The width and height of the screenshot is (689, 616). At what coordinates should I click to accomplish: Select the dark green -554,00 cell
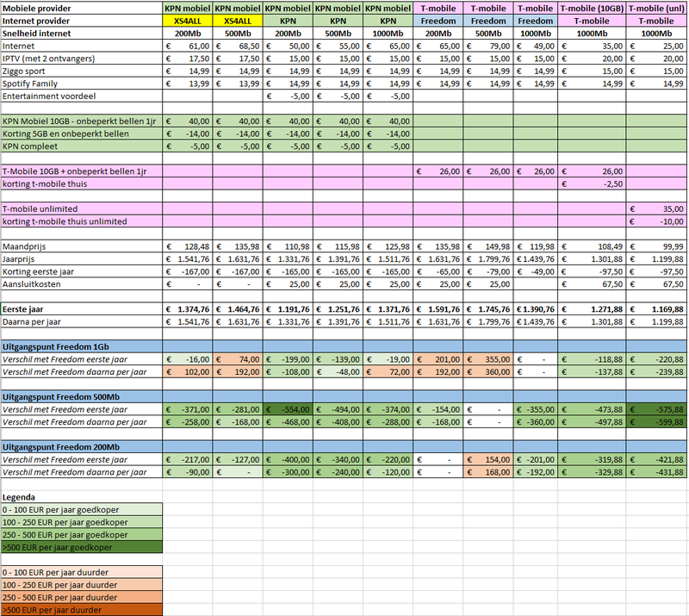click(288, 409)
